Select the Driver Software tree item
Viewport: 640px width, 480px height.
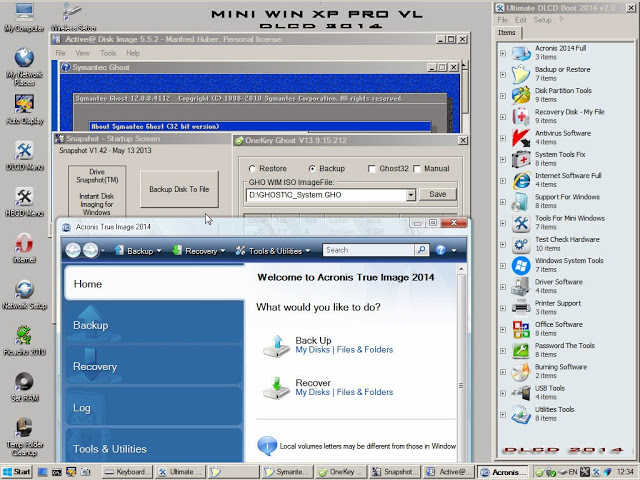pos(558,286)
